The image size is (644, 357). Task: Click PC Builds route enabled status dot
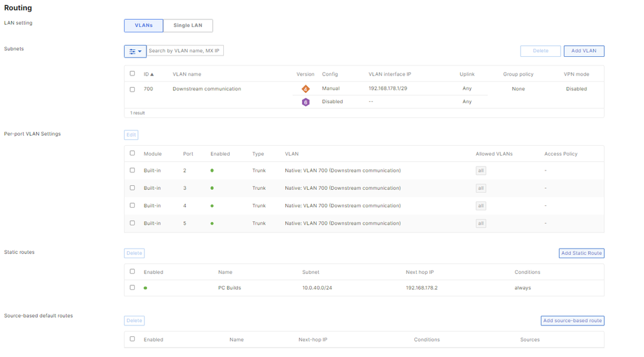pos(145,288)
